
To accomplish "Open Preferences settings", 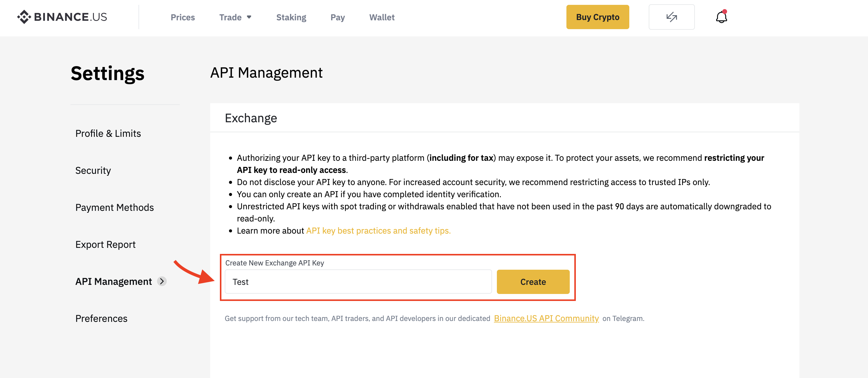I will (101, 319).
